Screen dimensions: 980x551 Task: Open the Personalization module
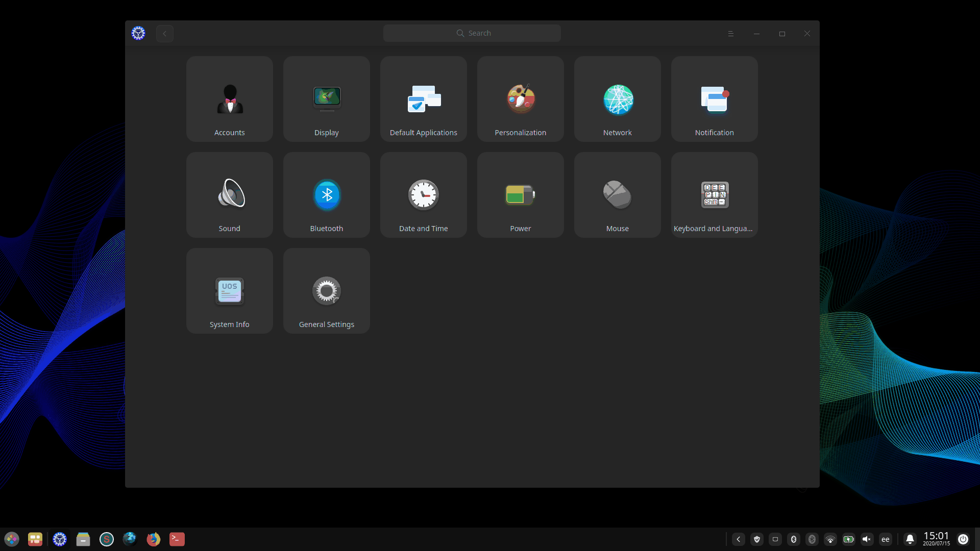pyautogui.click(x=521, y=99)
